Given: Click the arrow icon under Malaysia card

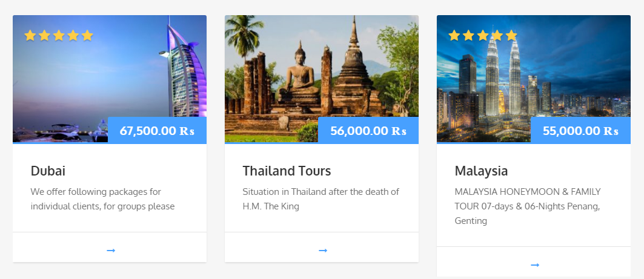Looking at the screenshot, I should 535,264.
